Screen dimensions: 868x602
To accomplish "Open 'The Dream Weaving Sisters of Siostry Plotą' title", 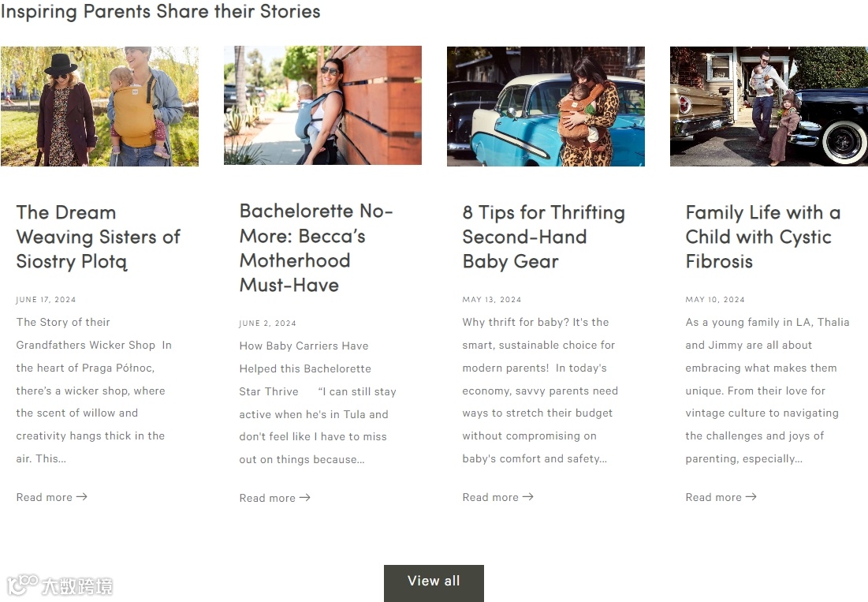I will (x=98, y=237).
